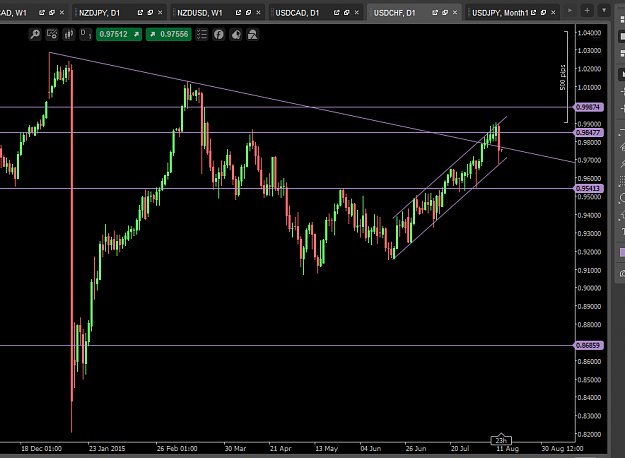
Task: Select the 0.95413 horizontal line label
Action: click(x=588, y=189)
